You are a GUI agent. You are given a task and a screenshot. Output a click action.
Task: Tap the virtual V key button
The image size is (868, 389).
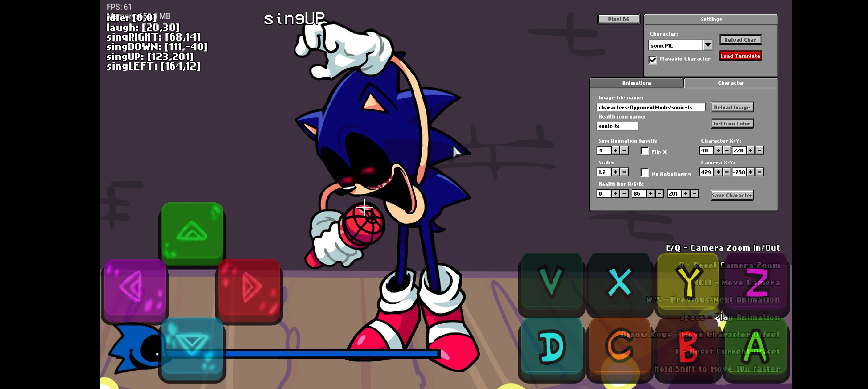551,283
